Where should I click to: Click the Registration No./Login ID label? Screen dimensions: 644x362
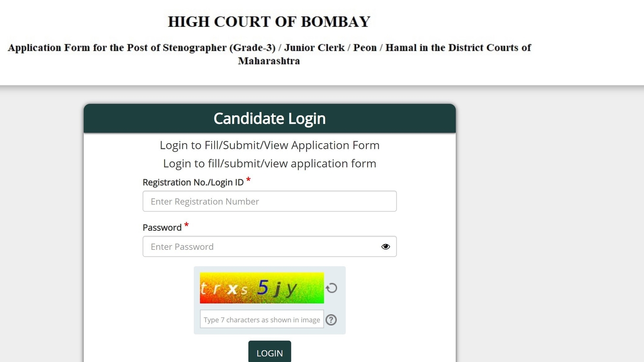pos(193,182)
